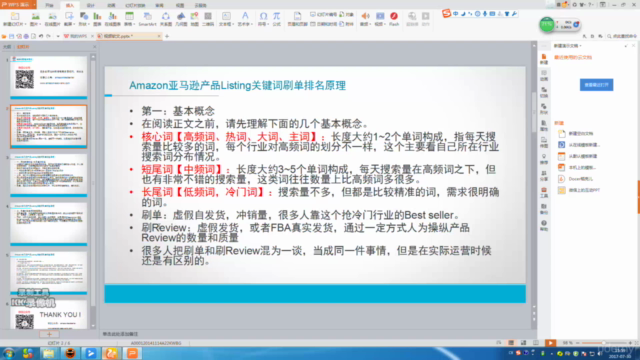Click the search command box
The image size is (640, 360).
click(622, 36)
